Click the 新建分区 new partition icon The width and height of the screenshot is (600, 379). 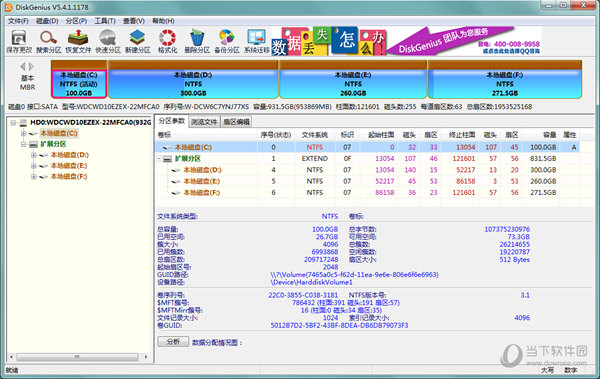tap(138, 41)
